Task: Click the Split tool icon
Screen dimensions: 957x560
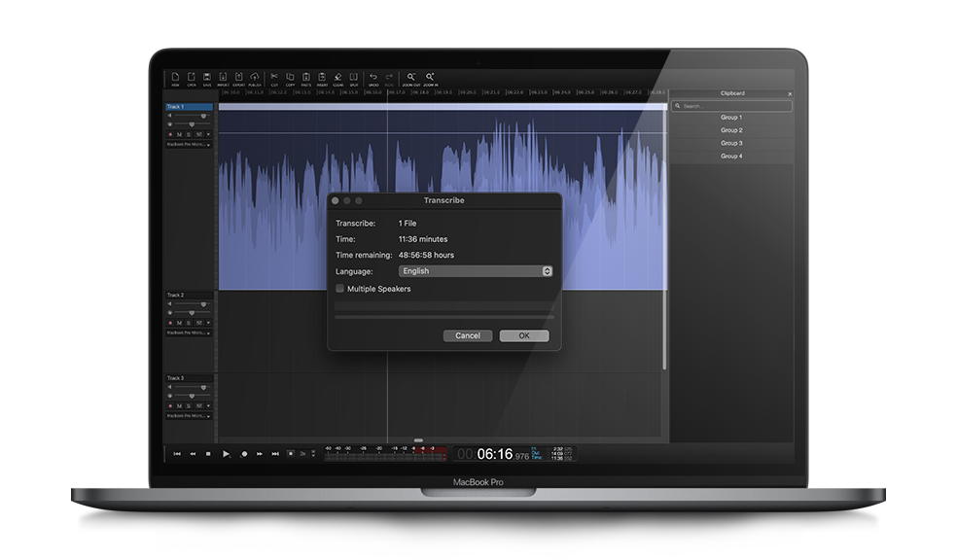Action: [x=354, y=77]
